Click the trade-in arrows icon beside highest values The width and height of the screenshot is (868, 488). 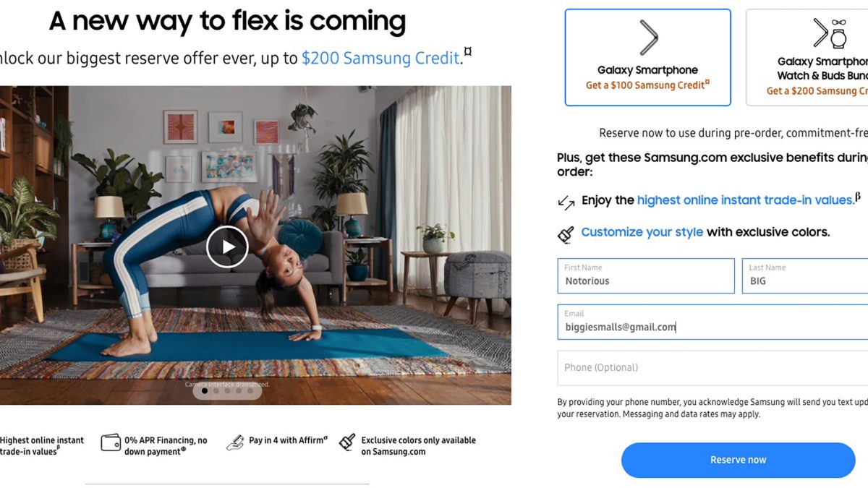566,202
